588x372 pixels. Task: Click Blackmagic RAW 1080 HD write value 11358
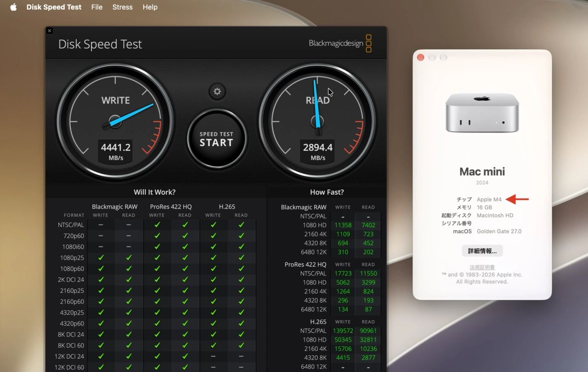click(343, 225)
